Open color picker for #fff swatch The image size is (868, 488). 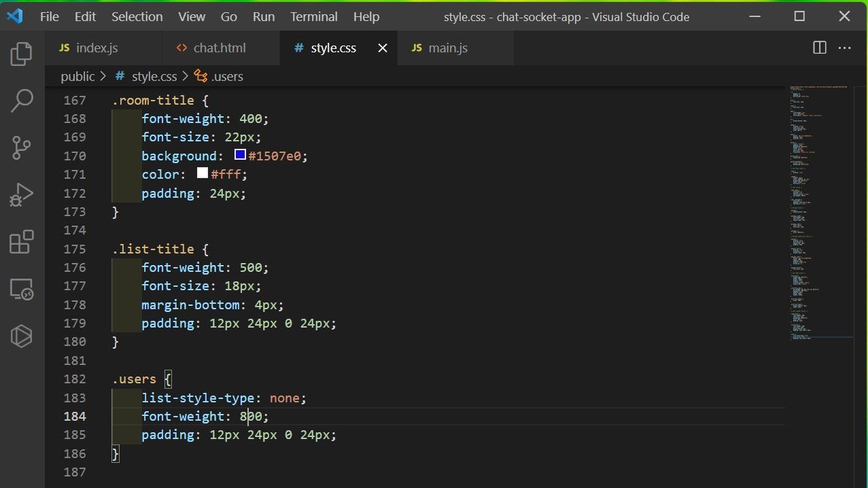(202, 173)
